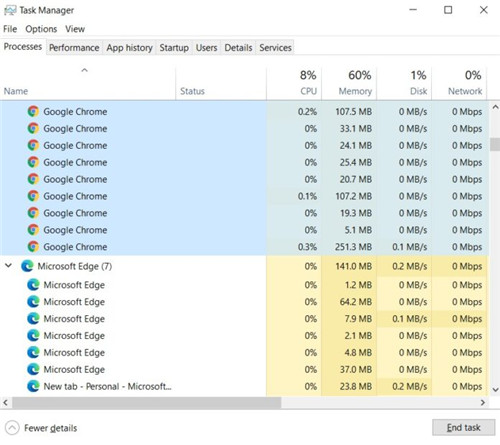Open the Services tab
This screenshot has height=445, width=500.
[x=275, y=48]
